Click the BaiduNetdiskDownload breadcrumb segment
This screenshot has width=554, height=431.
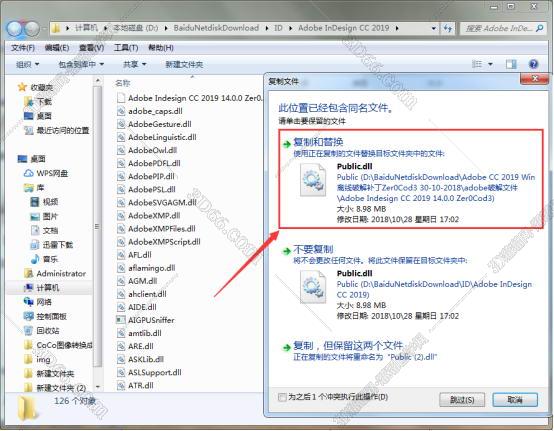216,28
